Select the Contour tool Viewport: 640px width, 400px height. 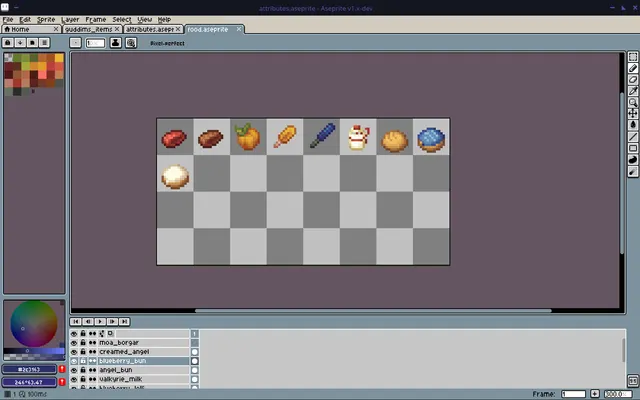pyautogui.click(x=633, y=160)
